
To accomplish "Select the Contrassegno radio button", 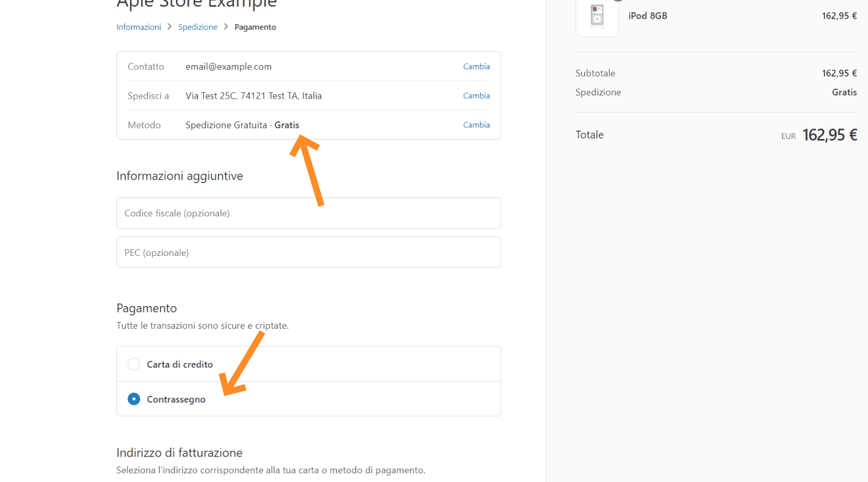I will [x=134, y=399].
